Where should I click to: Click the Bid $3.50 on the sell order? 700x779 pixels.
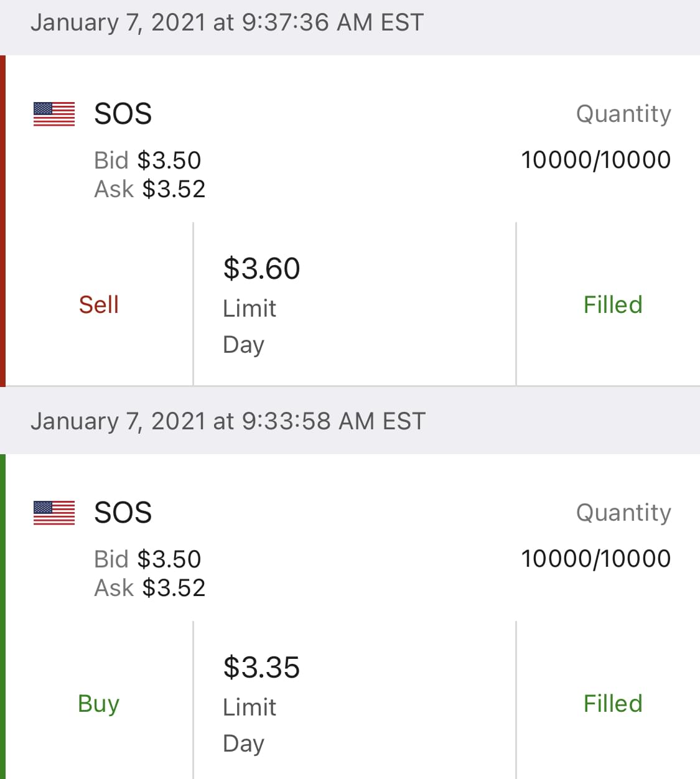(147, 161)
